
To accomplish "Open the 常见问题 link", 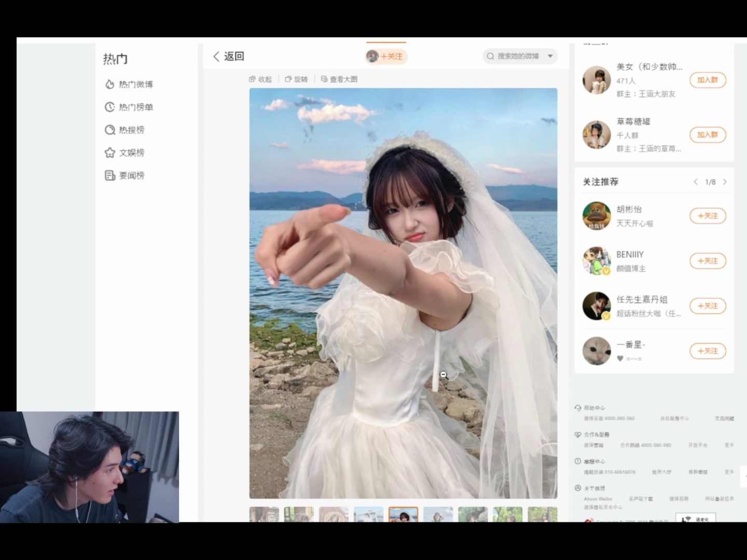I will coord(725,418).
